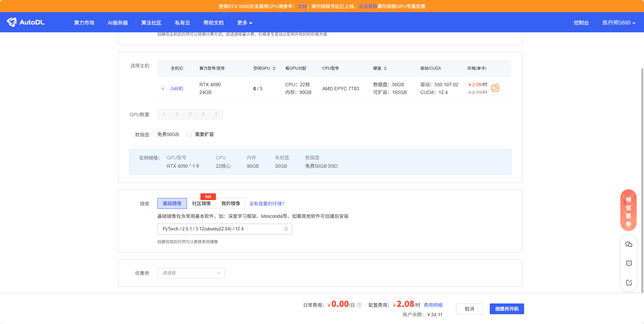The image size is (644, 324).
Task: Sort the host list by 硬盘 column
Action: click(x=386, y=68)
